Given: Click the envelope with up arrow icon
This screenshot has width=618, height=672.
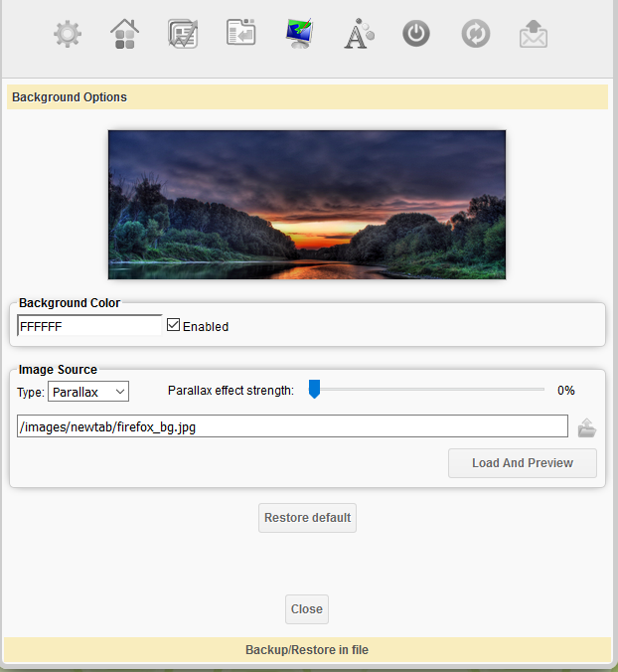Looking at the screenshot, I should tap(534, 35).
